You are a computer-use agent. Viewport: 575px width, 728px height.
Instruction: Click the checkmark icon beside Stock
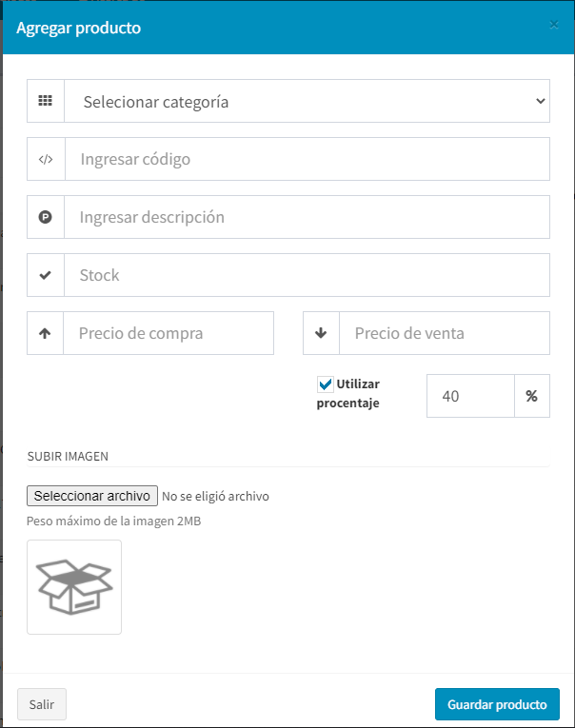[46, 275]
